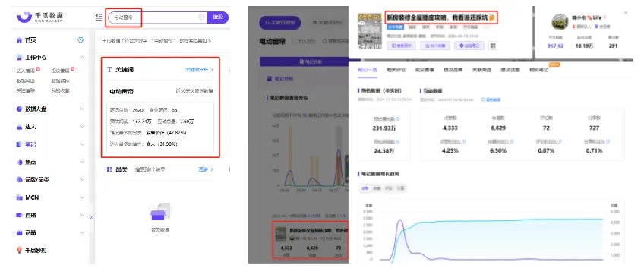
Task: Click into the keyword search field
Action: tap(157, 17)
